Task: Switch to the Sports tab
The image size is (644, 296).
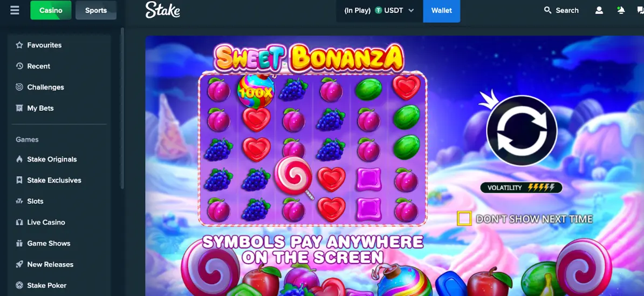Action: [x=96, y=10]
